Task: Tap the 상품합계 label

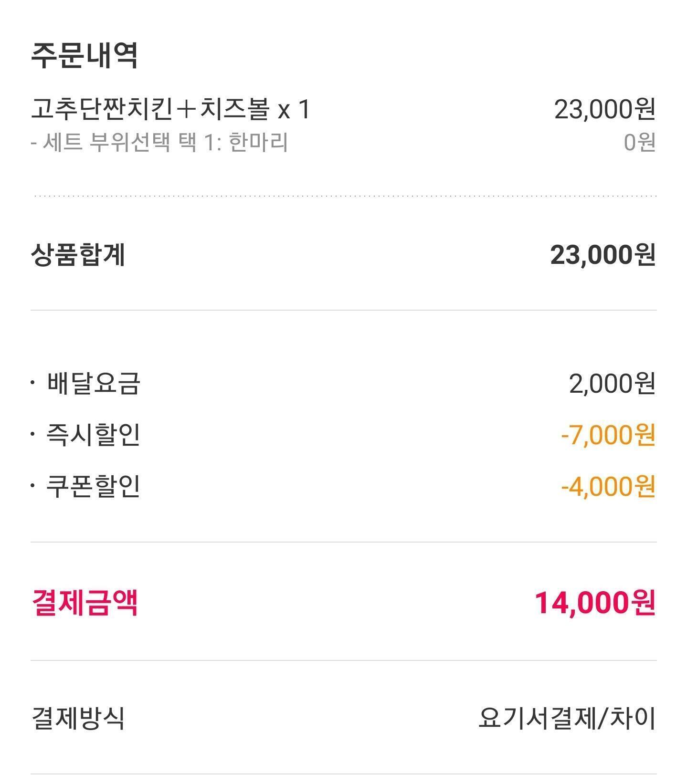Action: [78, 254]
